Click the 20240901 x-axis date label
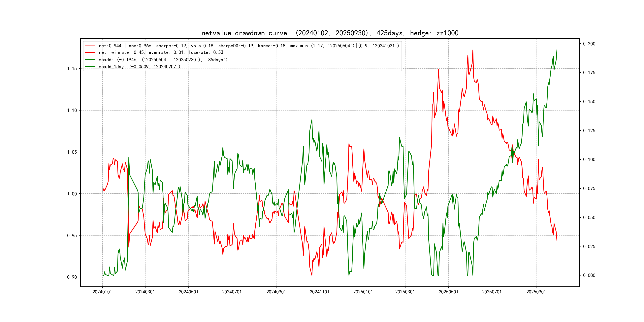The width and height of the screenshot is (644, 322). (276, 292)
